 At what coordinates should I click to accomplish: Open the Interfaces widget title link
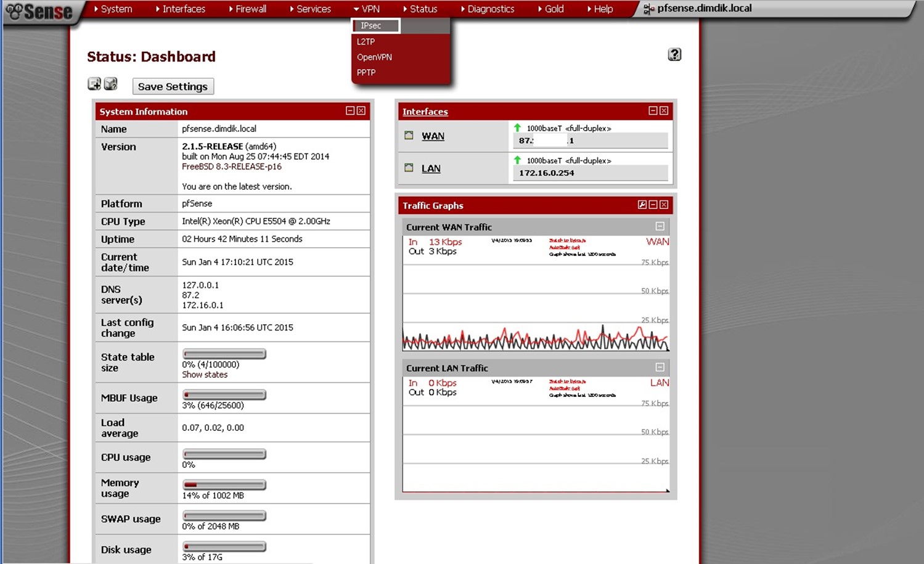(425, 112)
